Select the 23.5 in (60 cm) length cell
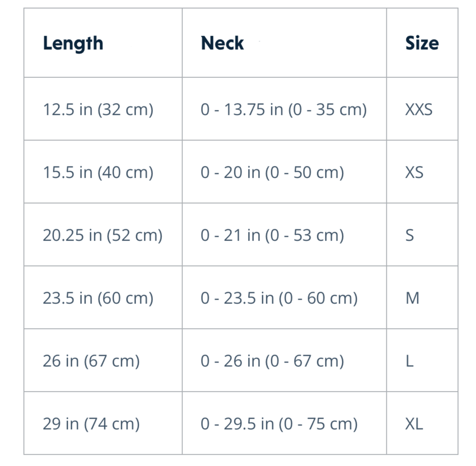Viewport: 476px width, 466px height. pos(98,298)
